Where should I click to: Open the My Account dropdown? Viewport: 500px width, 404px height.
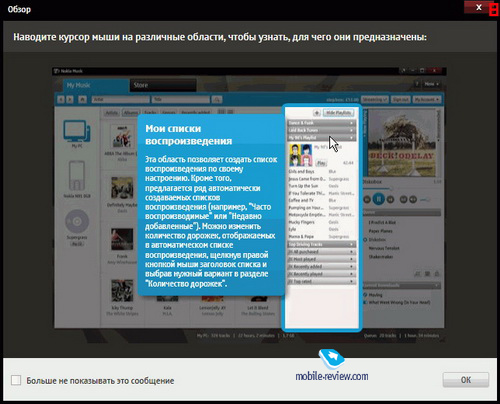click(427, 99)
